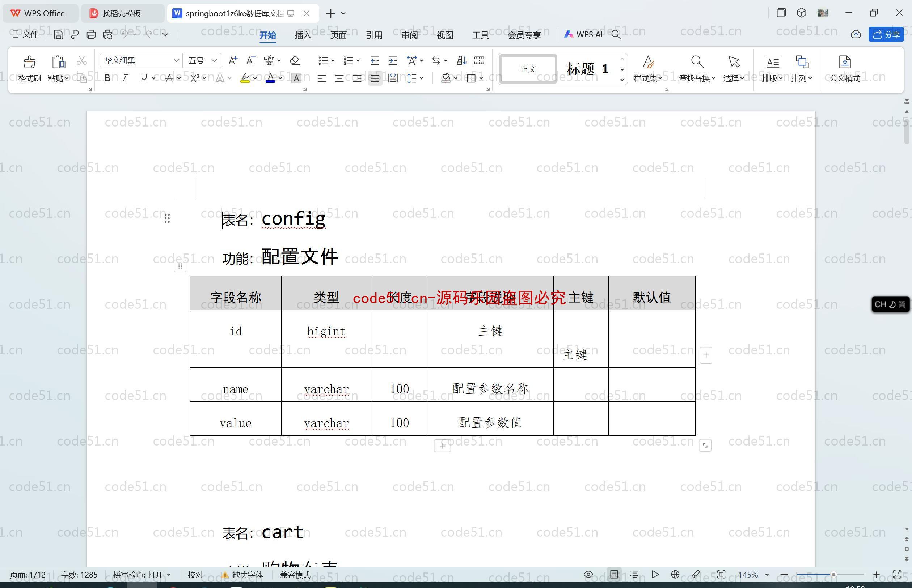Click the WPS AI button
Image resolution: width=912 pixels, height=588 pixels.
click(x=583, y=35)
